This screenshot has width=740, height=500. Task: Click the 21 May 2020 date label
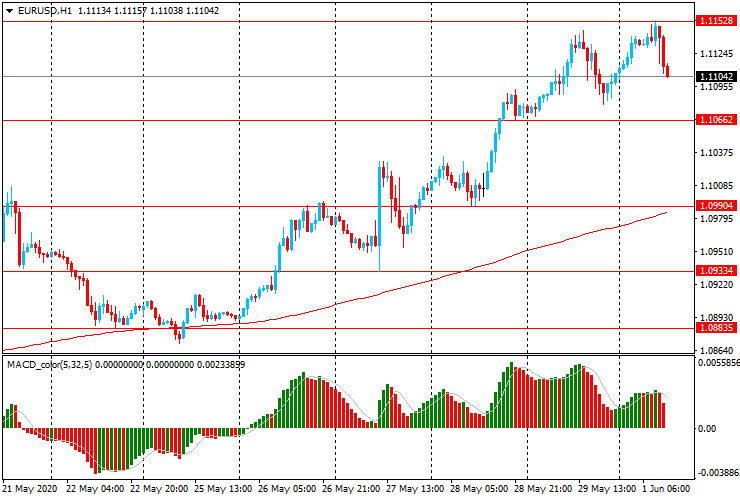pos(30,489)
